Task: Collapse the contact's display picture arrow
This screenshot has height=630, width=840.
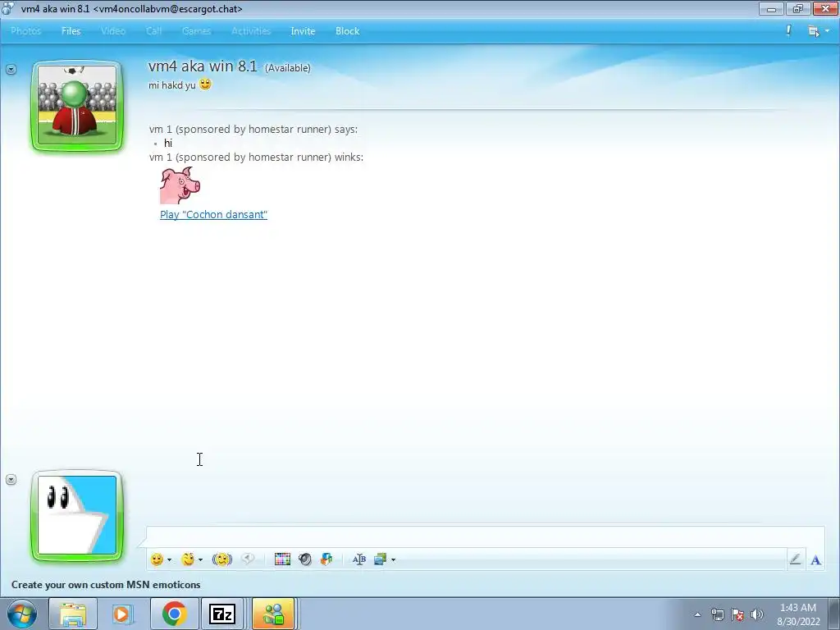Action: pyautogui.click(x=11, y=69)
